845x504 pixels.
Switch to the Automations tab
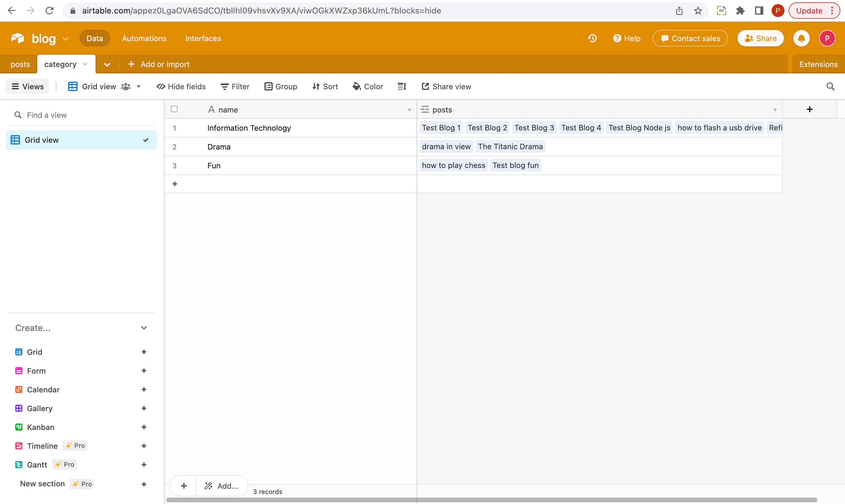(x=144, y=38)
